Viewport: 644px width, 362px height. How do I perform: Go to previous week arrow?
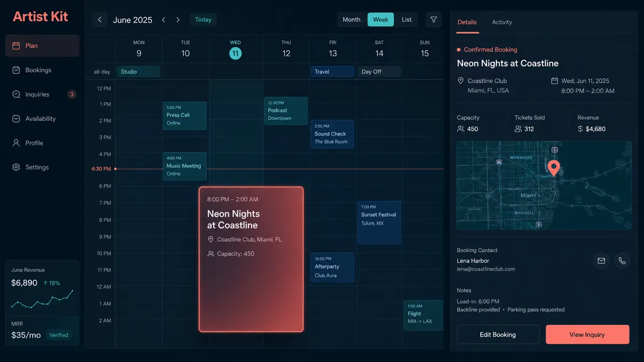(x=164, y=20)
